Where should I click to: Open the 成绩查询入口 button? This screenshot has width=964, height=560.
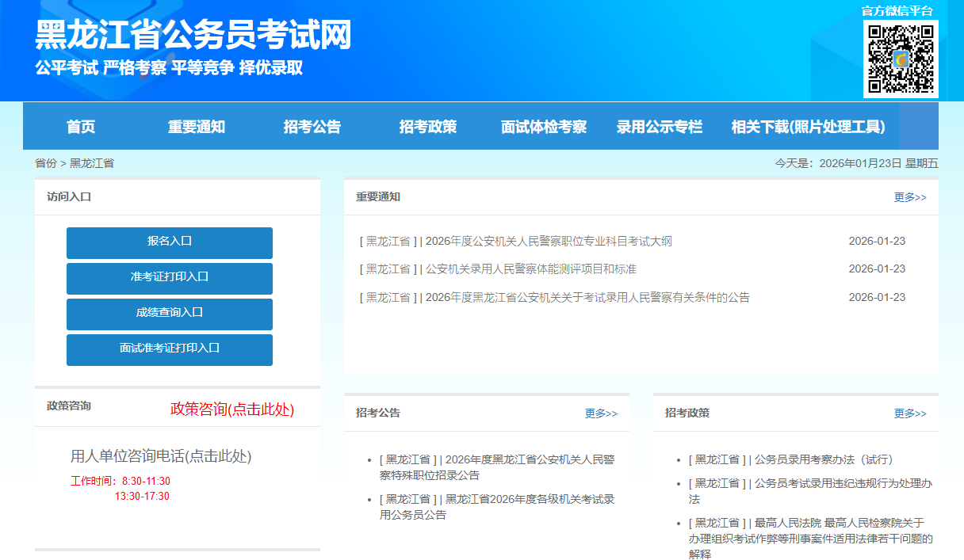point(170,314)
